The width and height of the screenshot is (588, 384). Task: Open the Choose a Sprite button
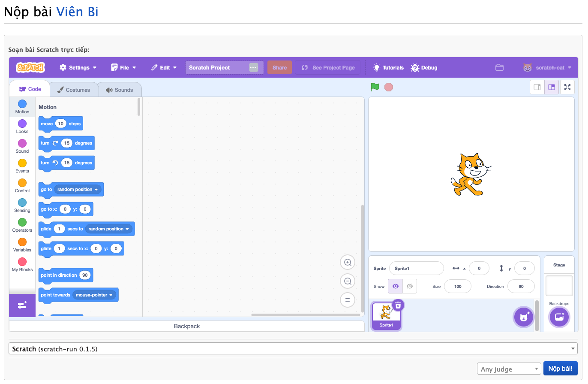point(523,317)
